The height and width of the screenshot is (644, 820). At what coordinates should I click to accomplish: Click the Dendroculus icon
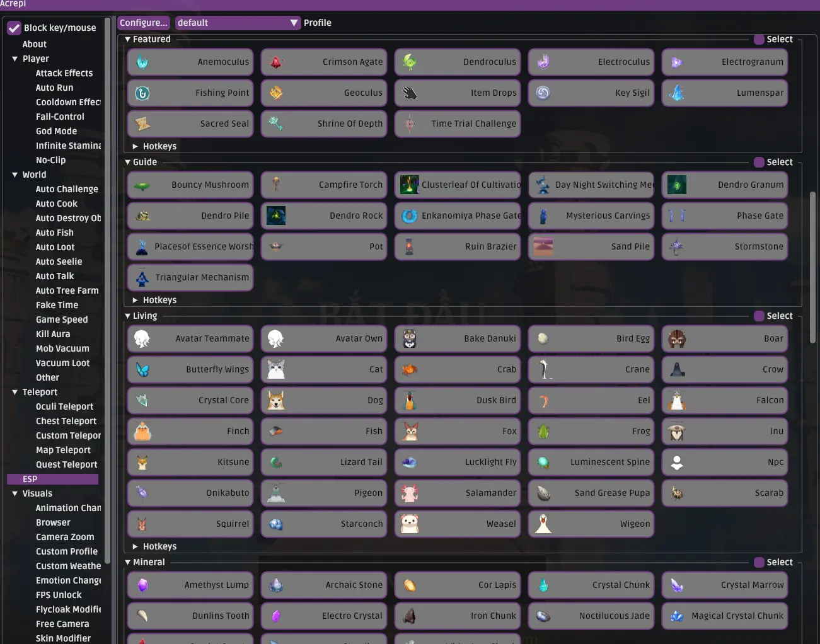(x=410, y=62)
